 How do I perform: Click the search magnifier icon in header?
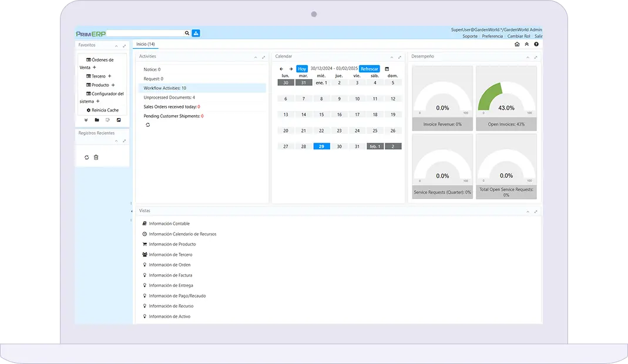[x=187, y=33]
